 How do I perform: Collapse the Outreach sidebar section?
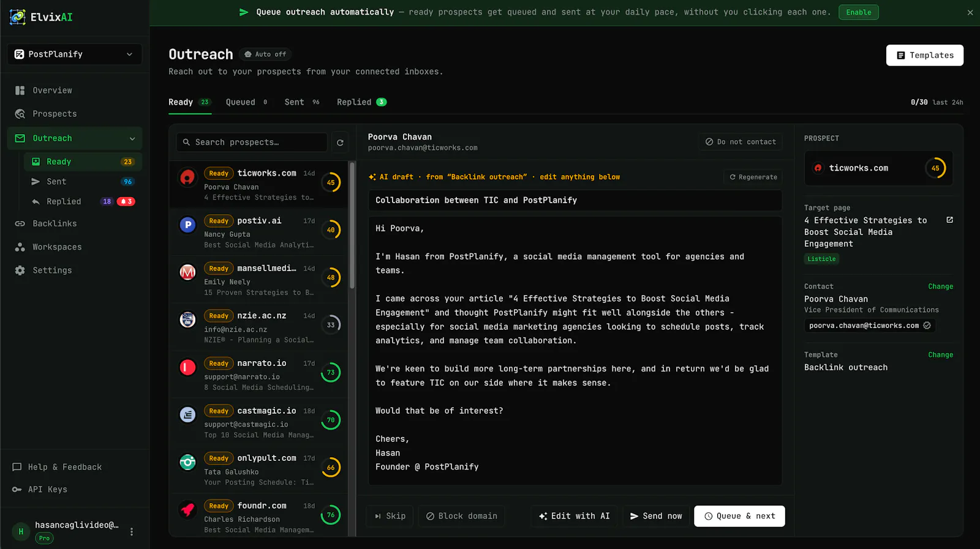(132, 138)
